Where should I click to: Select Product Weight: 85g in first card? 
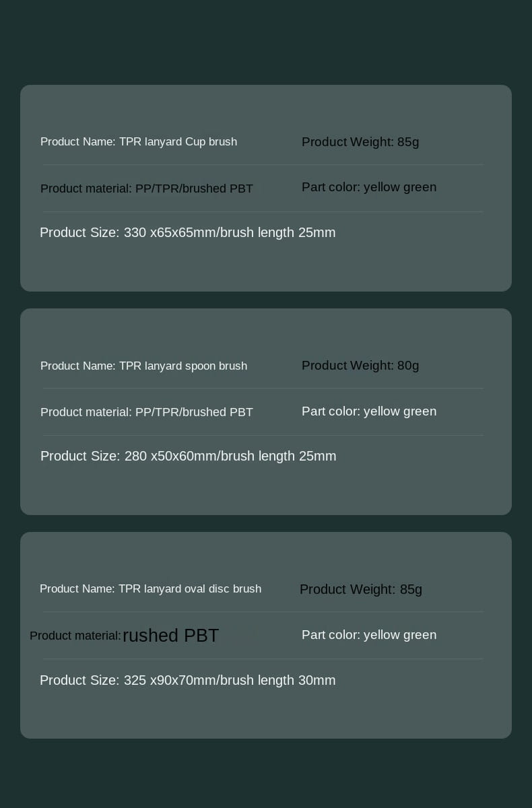click(360, 142)
